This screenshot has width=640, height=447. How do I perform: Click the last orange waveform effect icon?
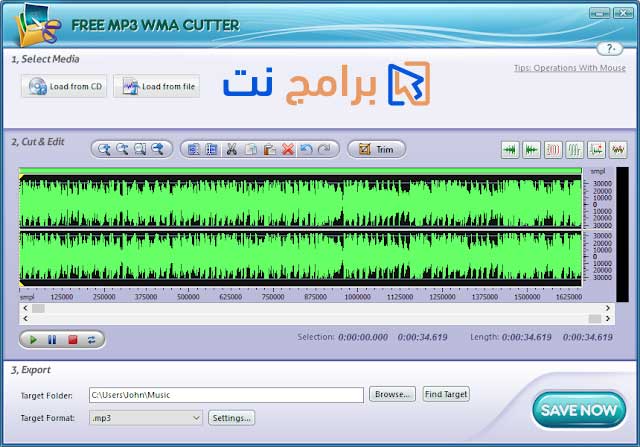tap(618, 150)
